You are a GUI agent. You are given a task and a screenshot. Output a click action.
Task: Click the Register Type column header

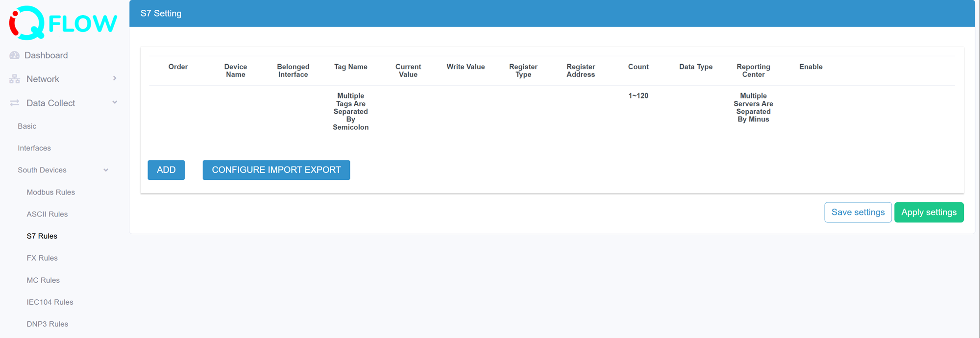click(523, 71)
